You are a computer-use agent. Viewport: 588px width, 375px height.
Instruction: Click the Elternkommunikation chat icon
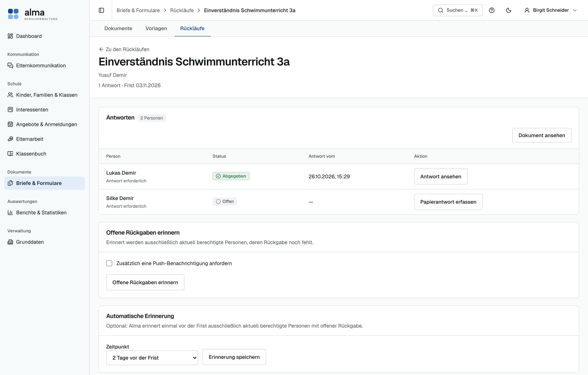(10, 65)
